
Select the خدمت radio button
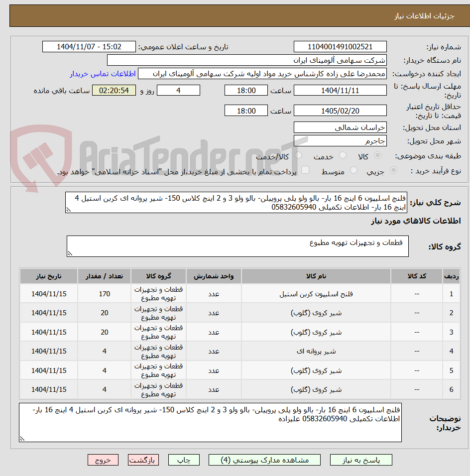click(343, 155)
